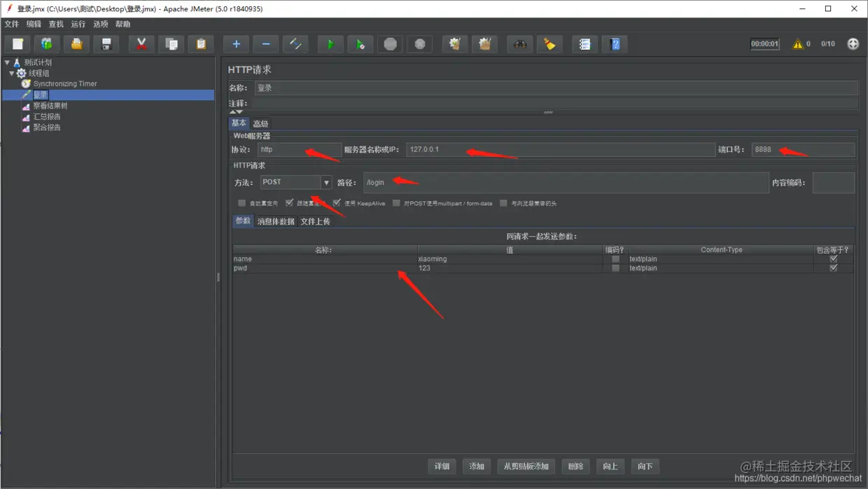Screen dimensions: 868x489
Task: Click the Shutdown test icon
Action: pos(419,44)
